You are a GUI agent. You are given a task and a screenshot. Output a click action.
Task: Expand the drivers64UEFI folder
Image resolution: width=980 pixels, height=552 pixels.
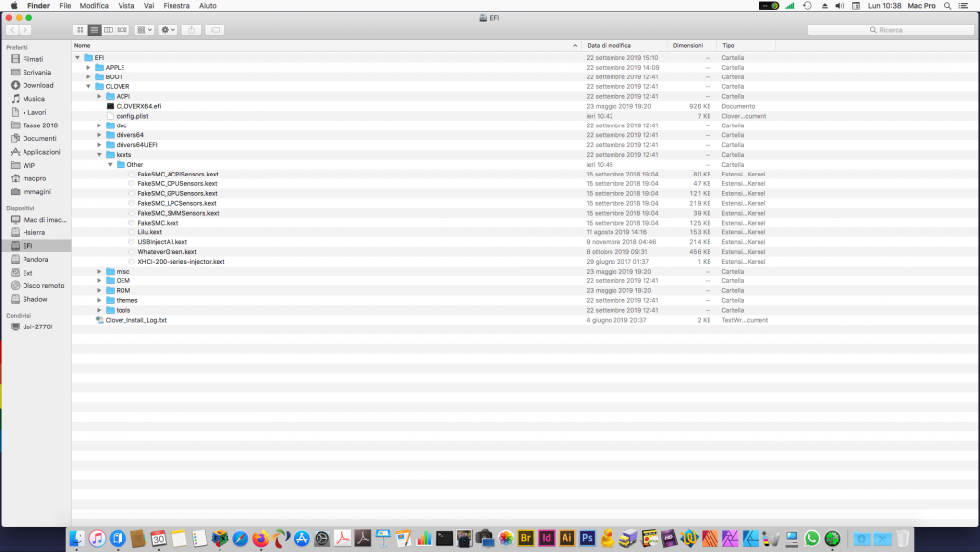point(99,145)
